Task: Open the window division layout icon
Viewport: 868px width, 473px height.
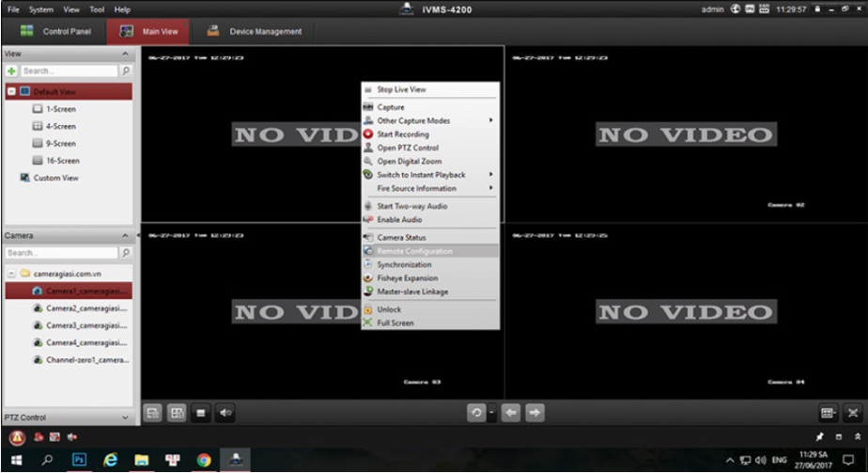Action: click(828, 413)
